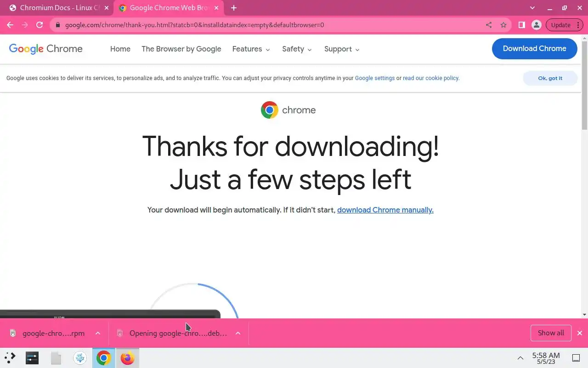Open the Home menu item
The height and width of the screenshot is (368, 588).
pyautogui.click(x=120, y=49)
